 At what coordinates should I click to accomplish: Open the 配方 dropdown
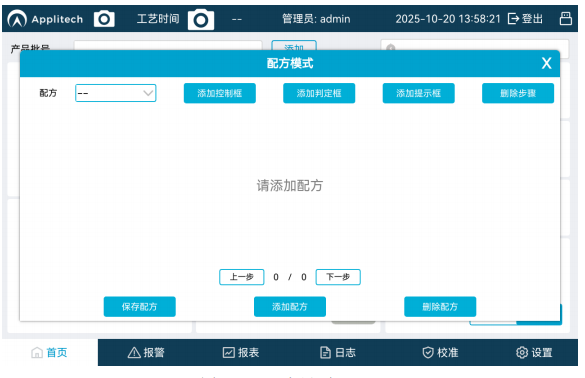pyautogui.click(x=116, y=93)
